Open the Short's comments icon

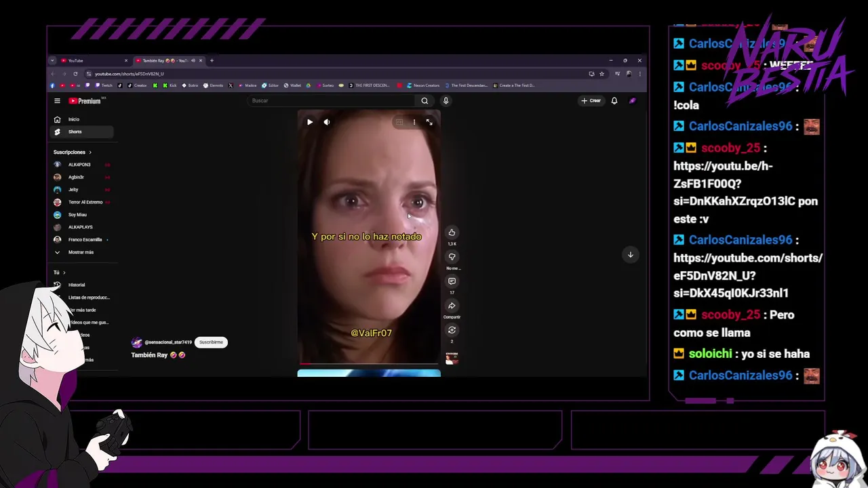[x=452, y=281]
